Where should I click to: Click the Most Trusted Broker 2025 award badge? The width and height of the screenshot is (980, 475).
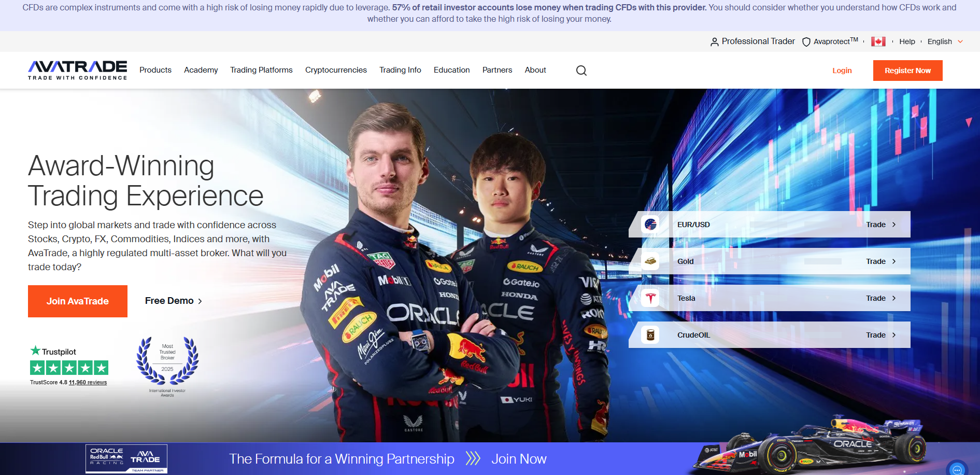tap(167, 367)
